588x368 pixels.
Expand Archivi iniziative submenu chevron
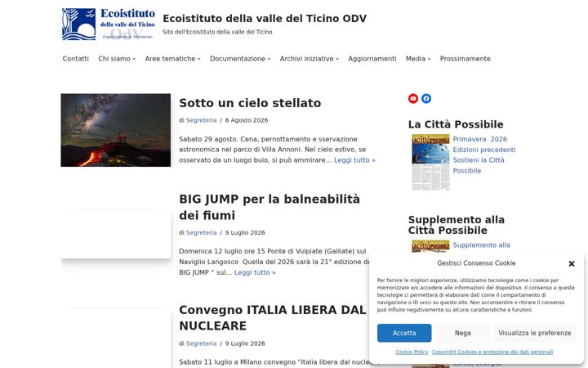[x=337, y=59]
